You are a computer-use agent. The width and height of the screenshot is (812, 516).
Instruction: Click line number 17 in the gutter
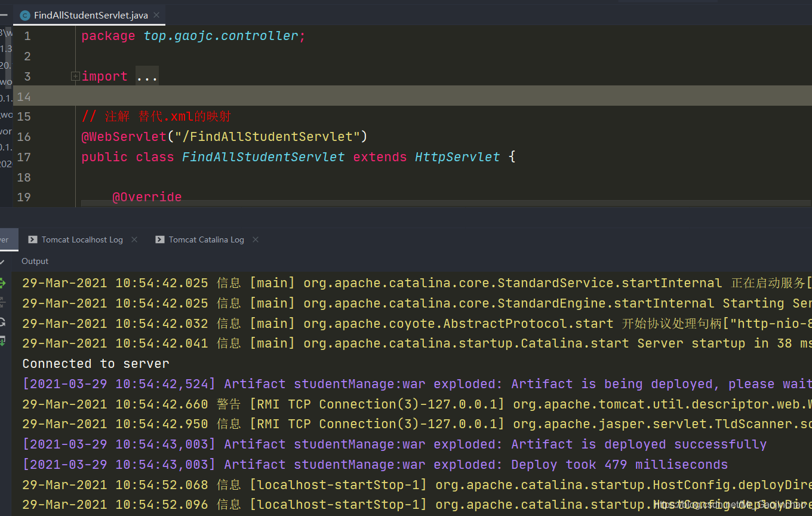click(24, 157)
